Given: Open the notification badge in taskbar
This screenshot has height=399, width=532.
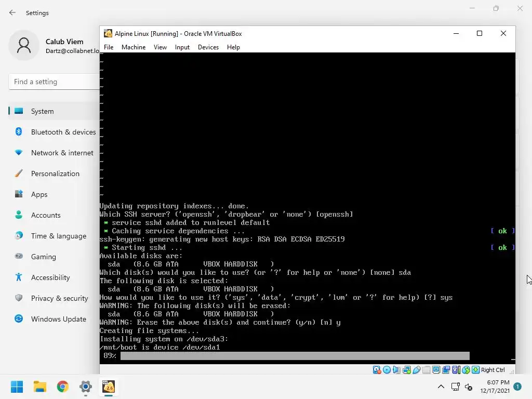Looking at the screenshot, I should click(517, 387).
